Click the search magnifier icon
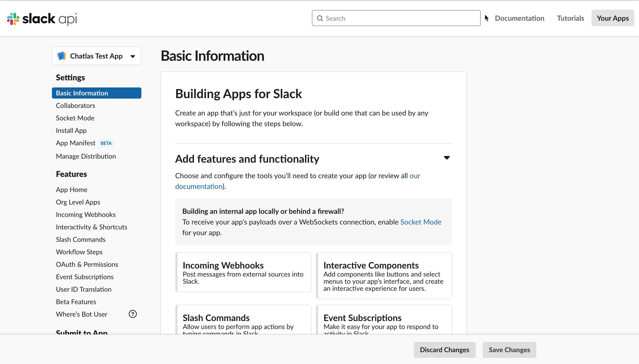 (x=320, y=18)
